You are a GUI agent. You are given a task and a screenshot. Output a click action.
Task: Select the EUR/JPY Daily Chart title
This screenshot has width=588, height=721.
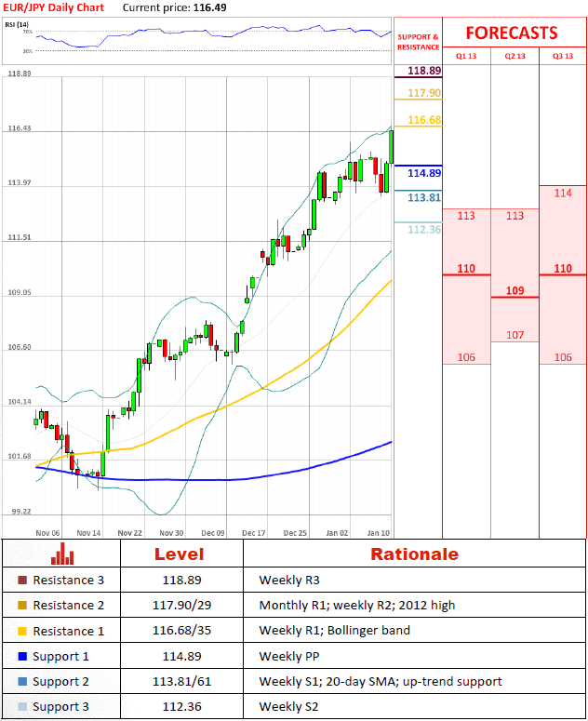pyautogui.click(x=54, y=7)
